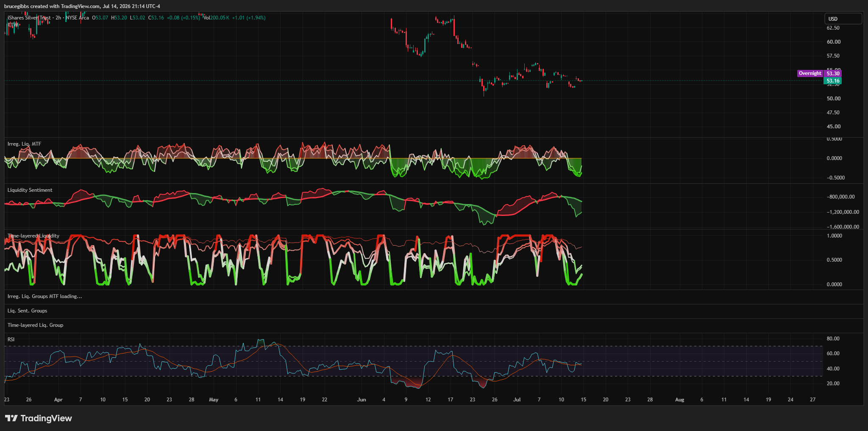Select the Liq. Sent. Groups pane title
Image resolution: width=868 pixels, height=431 pixels.
28,311
